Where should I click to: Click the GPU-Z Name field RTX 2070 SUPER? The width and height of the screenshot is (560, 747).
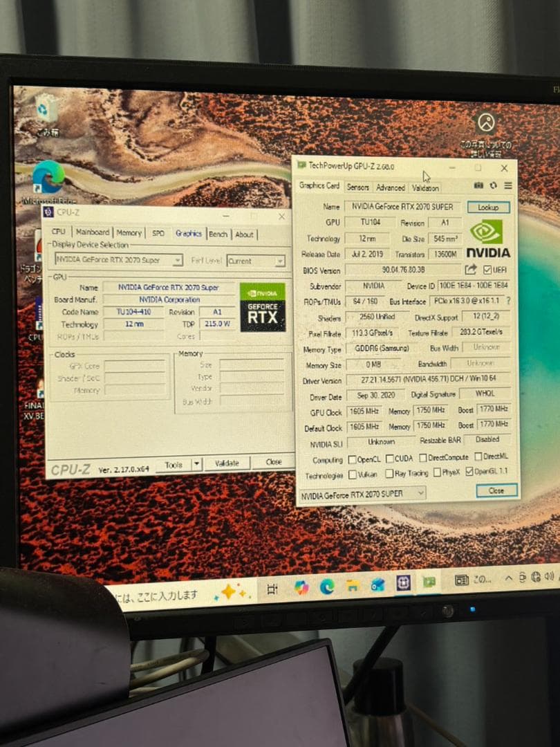403,206
